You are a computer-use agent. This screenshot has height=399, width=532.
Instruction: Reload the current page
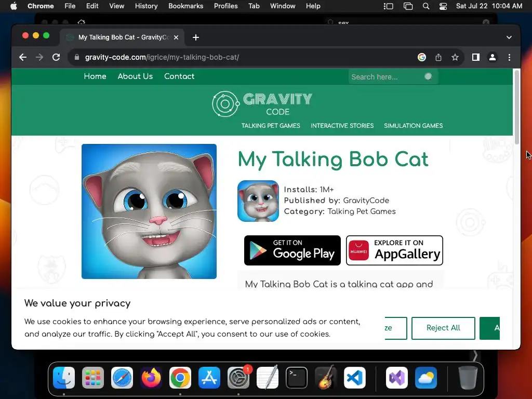pyautogui.click(x=56, y=57)
